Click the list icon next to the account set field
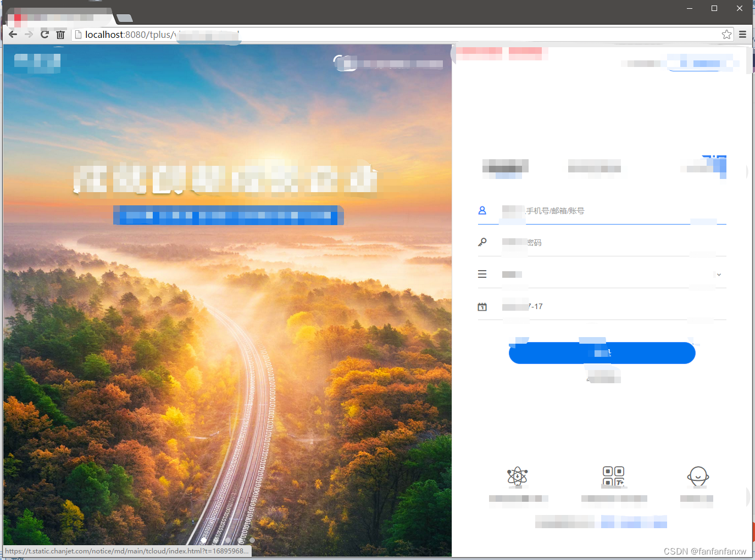This screenshot has height=560, width=755. [482, 273]
